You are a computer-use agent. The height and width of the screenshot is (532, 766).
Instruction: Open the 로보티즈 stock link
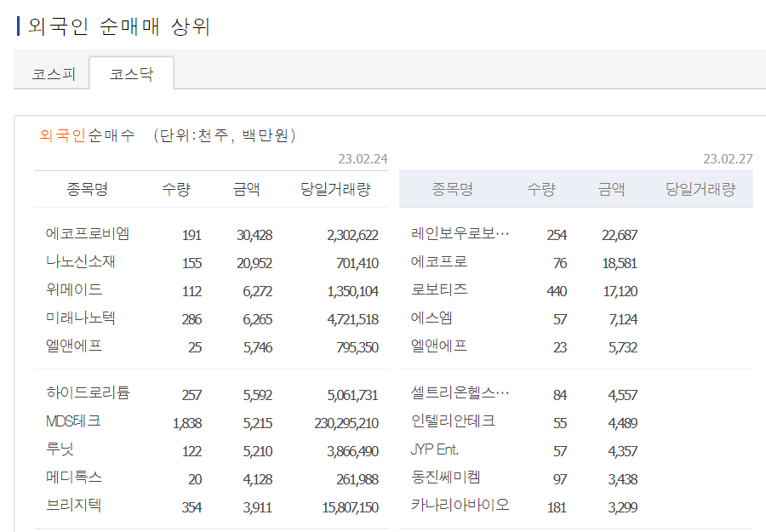(438, 289)
